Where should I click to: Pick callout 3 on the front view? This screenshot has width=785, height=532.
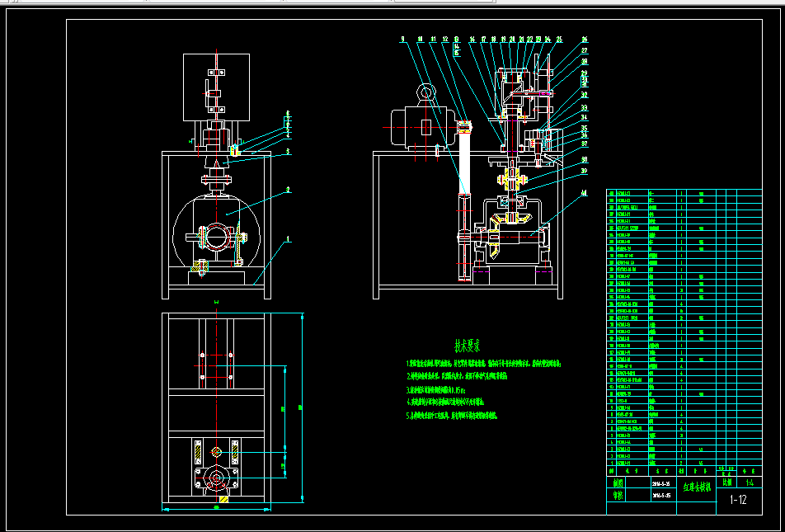[x=288, y=151]
